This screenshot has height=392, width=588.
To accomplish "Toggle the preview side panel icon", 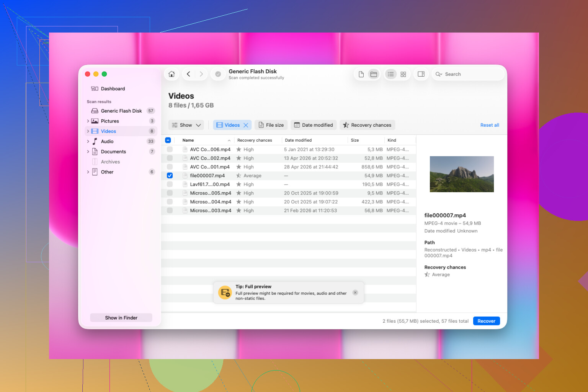I will 421,74.
